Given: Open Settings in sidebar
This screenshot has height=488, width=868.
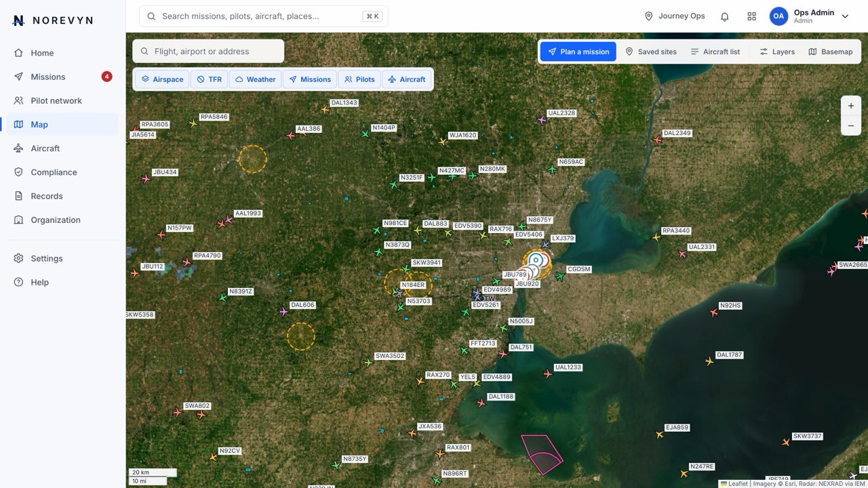Looking at the screenshot, I should (x=62, y=258).
